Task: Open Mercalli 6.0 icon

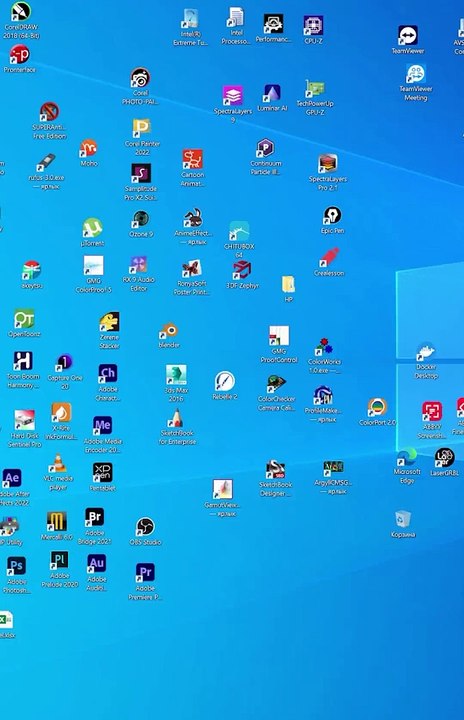Action: point(57,522)
